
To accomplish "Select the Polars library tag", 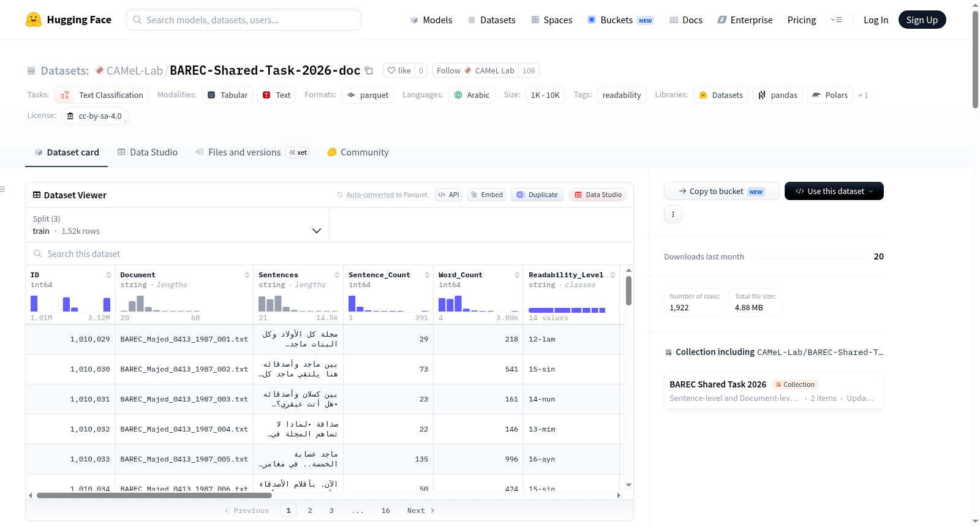I will 830,95.
